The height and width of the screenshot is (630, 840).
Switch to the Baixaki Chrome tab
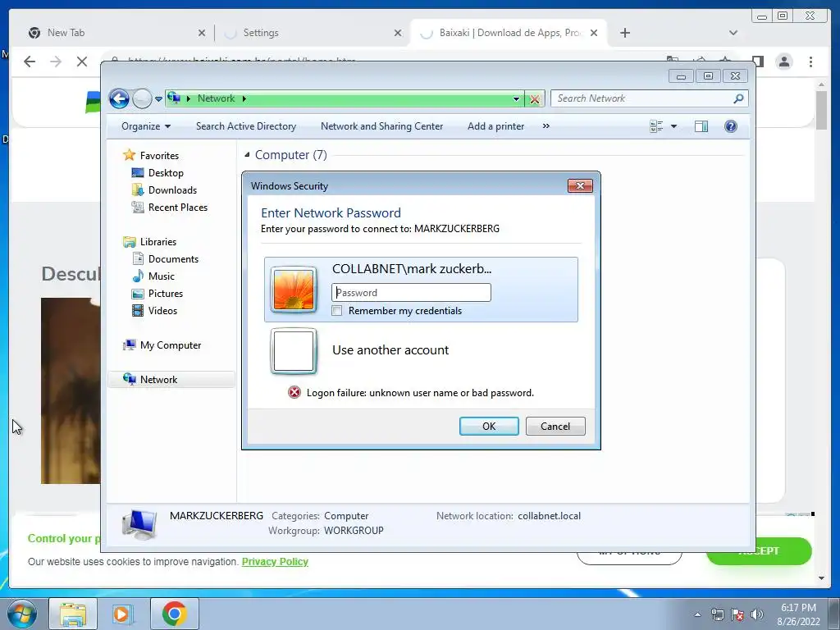point(509,33)
